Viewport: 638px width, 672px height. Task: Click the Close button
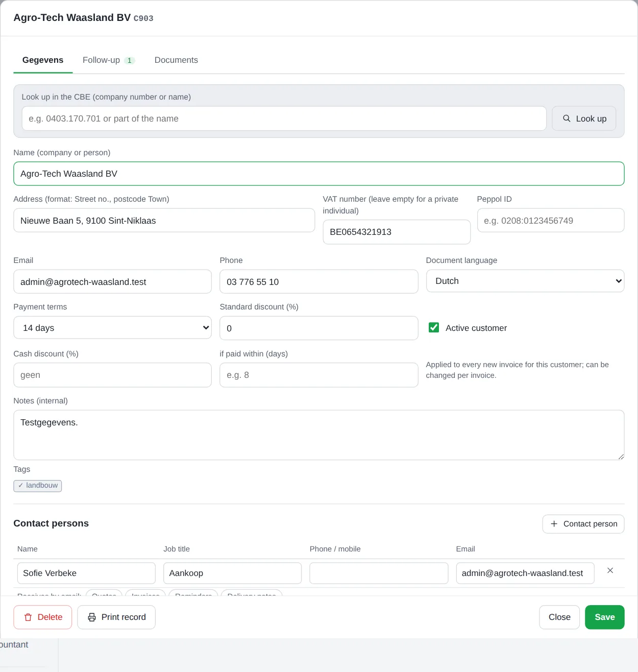point(559,617)
